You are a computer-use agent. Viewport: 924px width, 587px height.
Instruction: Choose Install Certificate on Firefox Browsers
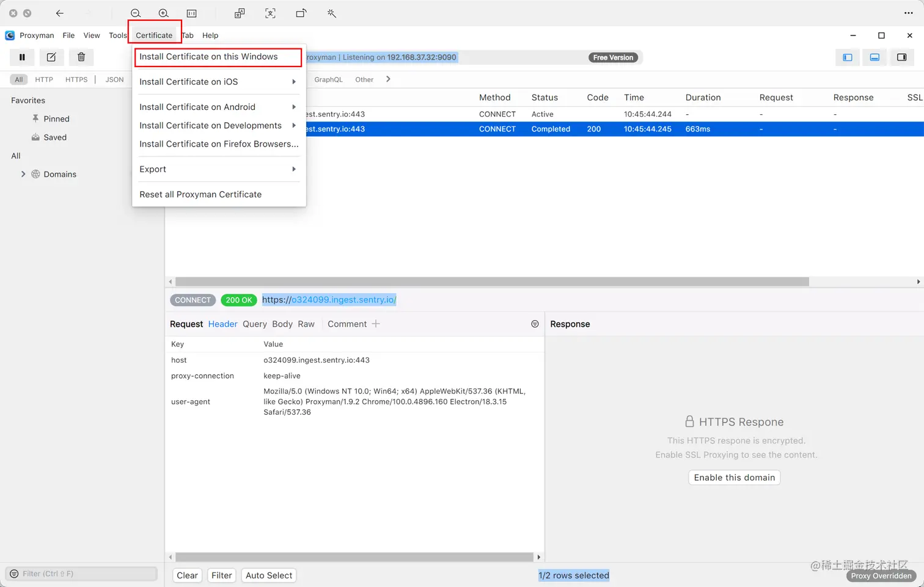(x=219, y=144)
